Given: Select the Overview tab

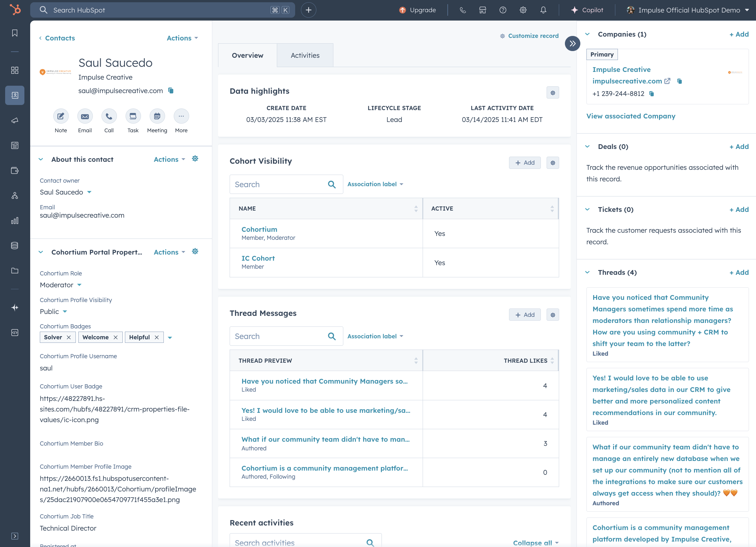Looking at the screenshot, I should 248,55.
